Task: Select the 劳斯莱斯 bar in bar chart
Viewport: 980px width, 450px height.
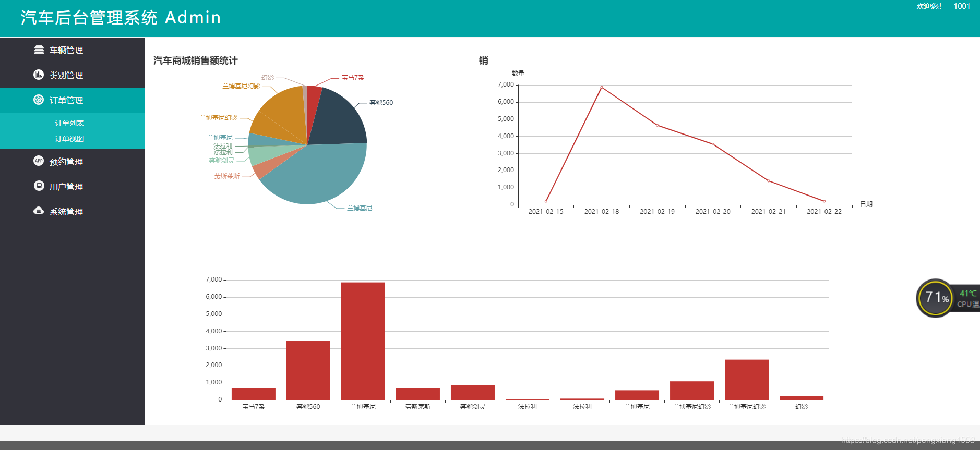Action: pos(418,394)
